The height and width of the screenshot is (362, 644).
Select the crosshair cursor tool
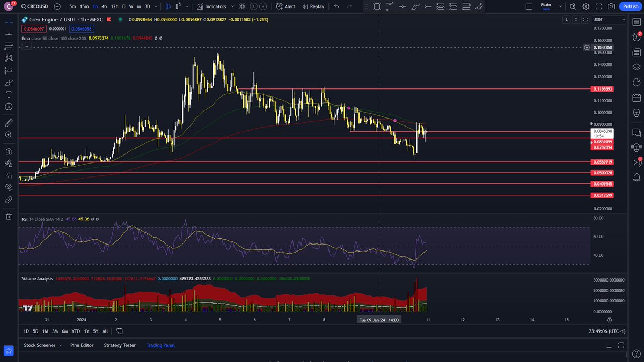pos(9,23)
